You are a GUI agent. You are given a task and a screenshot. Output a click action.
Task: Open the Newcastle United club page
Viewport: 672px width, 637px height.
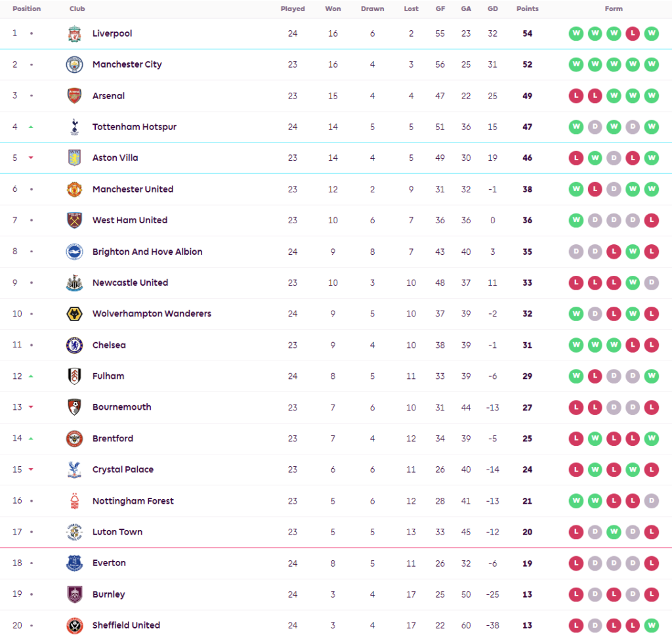[131, 282]
